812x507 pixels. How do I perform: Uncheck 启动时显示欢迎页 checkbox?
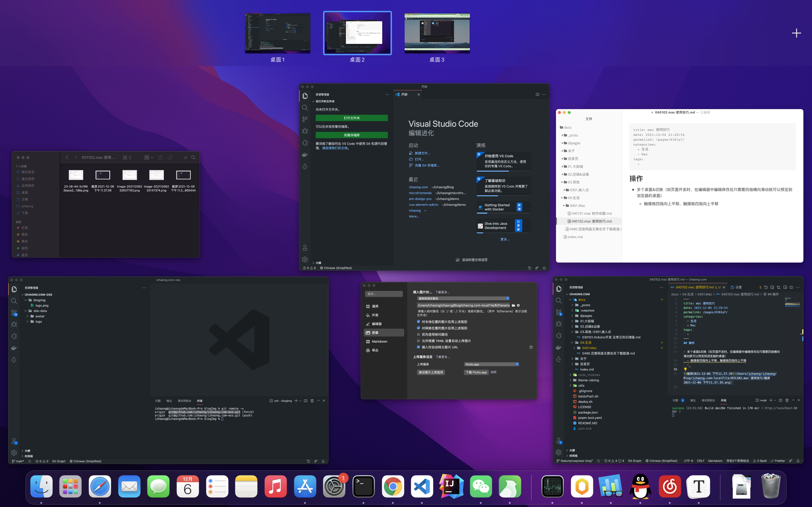(458, 260)
